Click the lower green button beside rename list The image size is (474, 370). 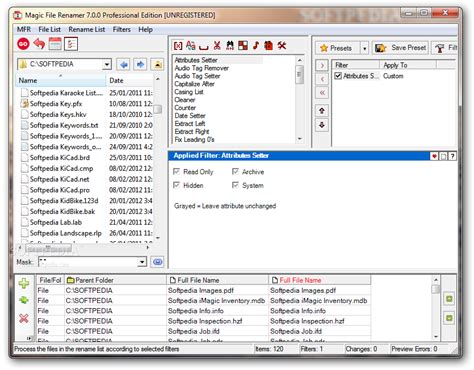(x=449, y=318)
